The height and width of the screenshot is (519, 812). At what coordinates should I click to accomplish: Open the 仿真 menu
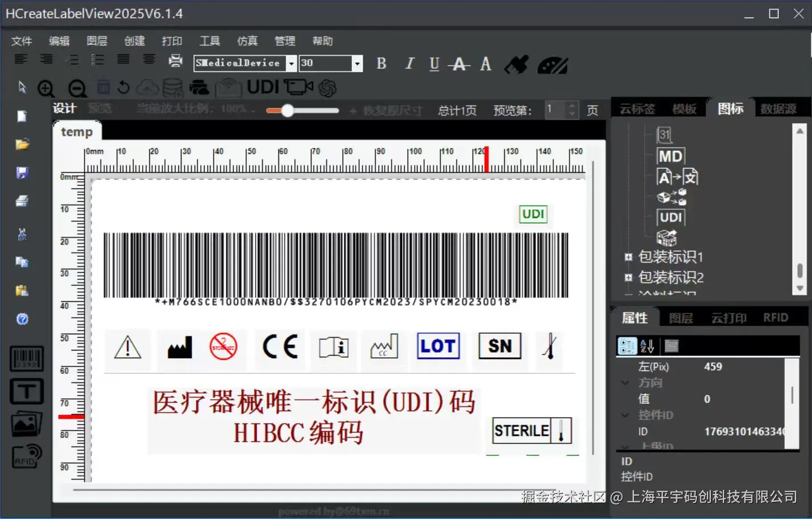(247, 41)
